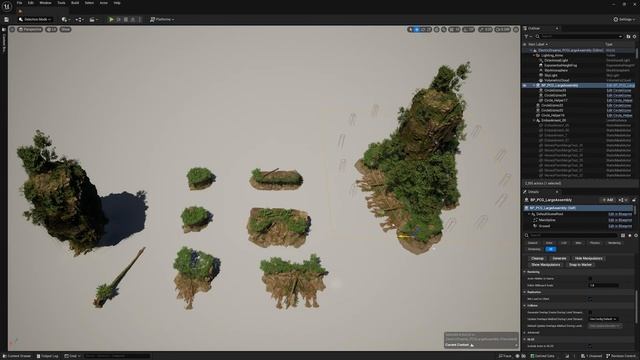Open the Tools menu
Image resolution: width=640 pixels, height=360 pixels.
point(61,3)
